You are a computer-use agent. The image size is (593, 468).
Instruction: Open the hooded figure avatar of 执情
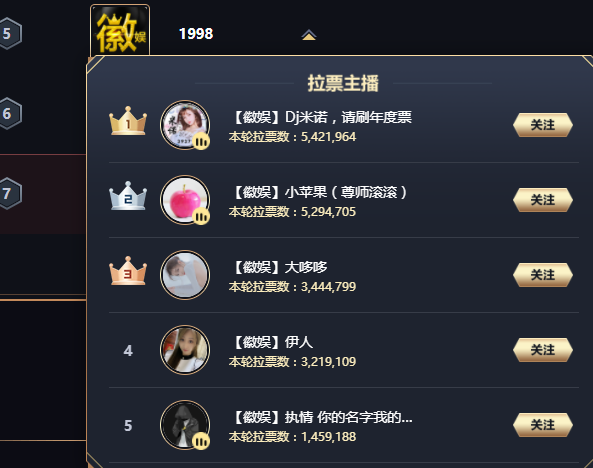[185, 425]
